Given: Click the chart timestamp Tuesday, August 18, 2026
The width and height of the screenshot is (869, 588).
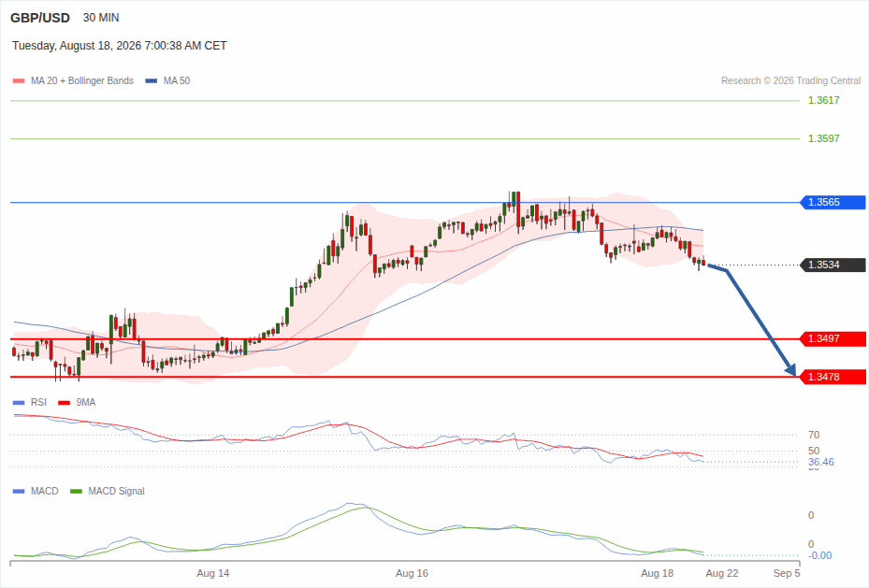Looking at the screenshot, I should [x=120, y=46].
